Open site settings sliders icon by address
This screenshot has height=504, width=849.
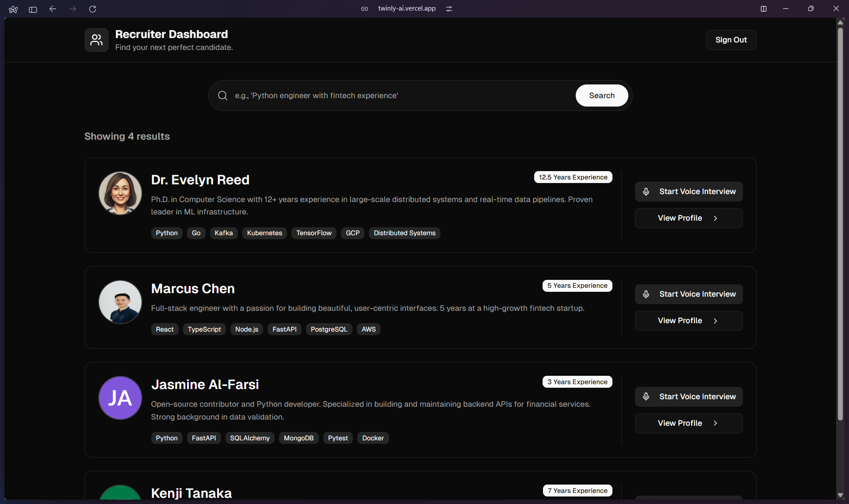(449, 9)
